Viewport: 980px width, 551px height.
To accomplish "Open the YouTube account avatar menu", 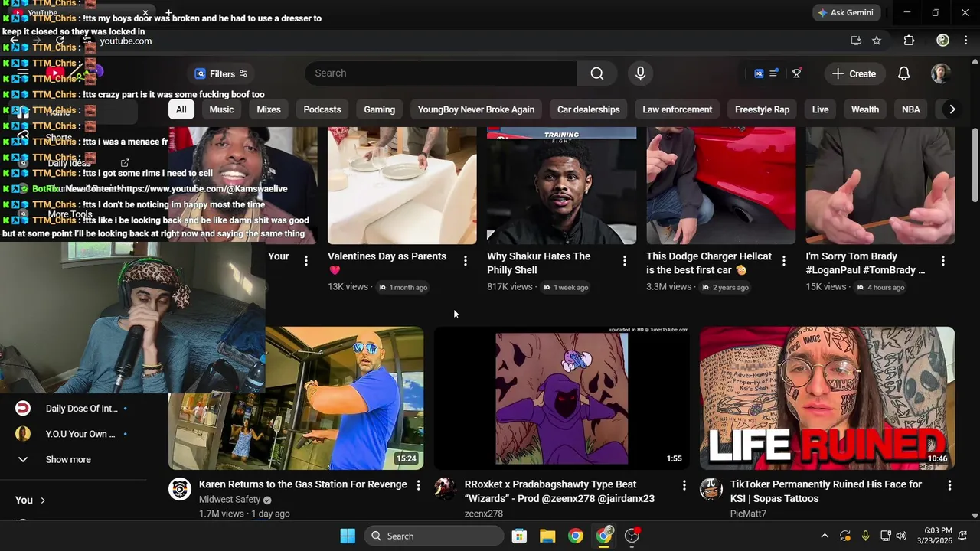I will click(941, 73).
